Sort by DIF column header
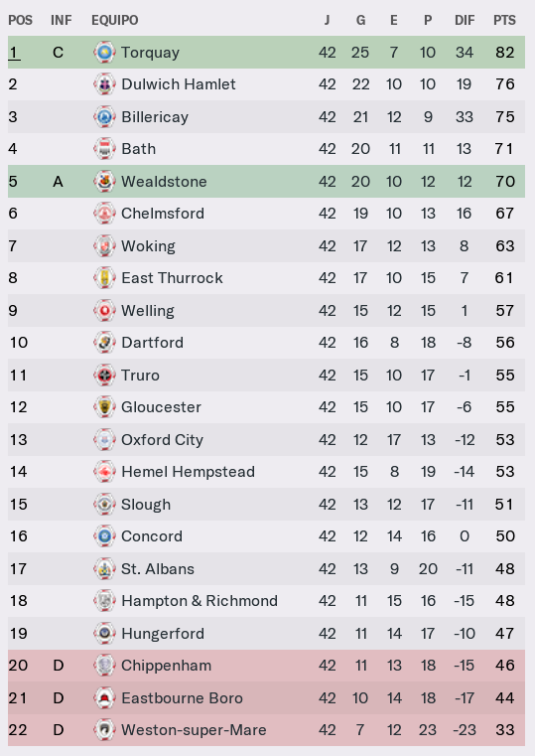 point(465,20)
